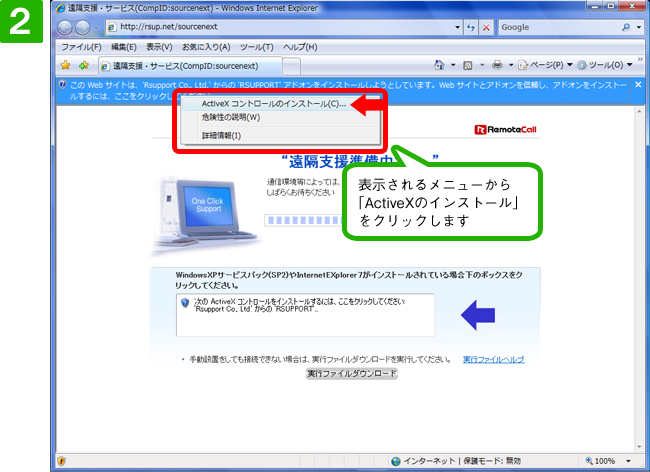Open the ページ(P) dropdown menu
The height and width of the screenshot is (472, 650).
point(546,65)
